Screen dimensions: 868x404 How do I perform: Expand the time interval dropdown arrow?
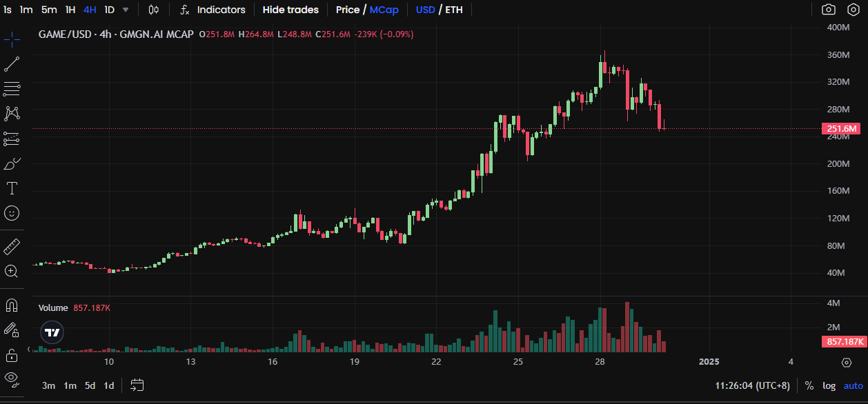coord(125,10)
